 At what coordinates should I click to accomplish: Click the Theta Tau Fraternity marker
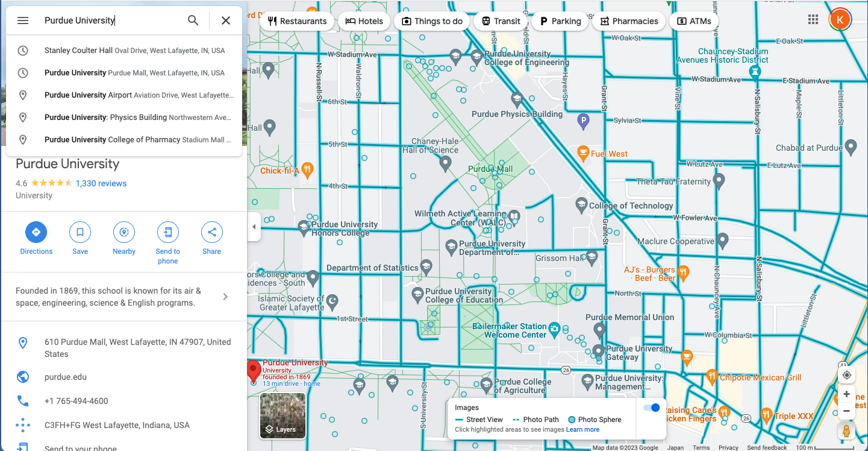(x=719, y=180)
